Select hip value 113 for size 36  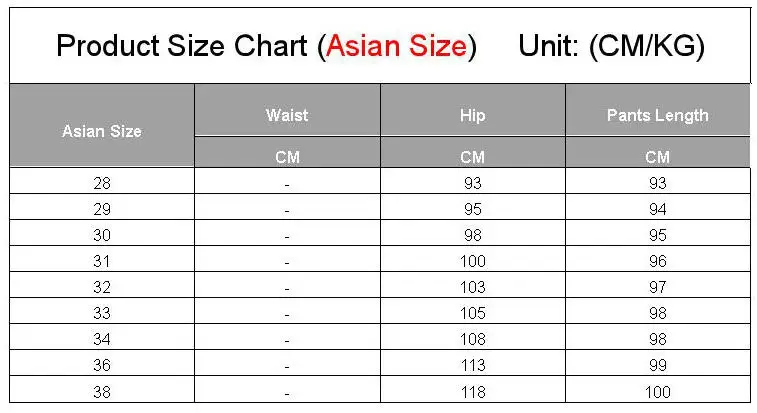[472, 365]
